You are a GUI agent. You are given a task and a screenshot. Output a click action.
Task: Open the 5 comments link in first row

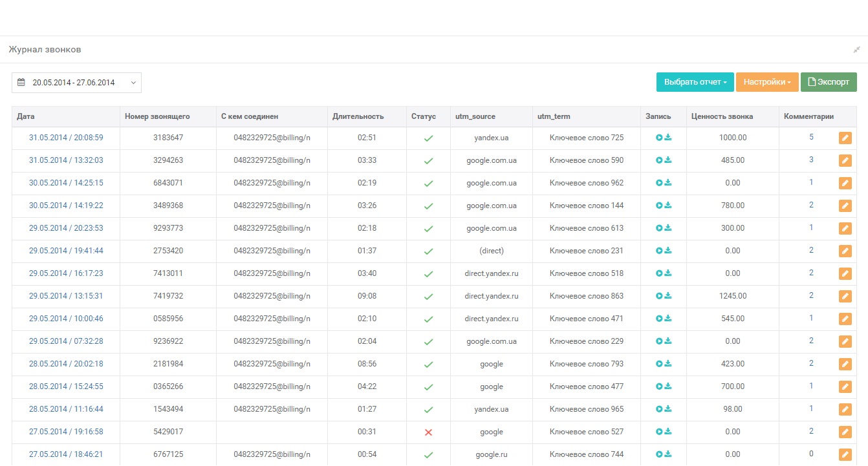tap(811, 137)
